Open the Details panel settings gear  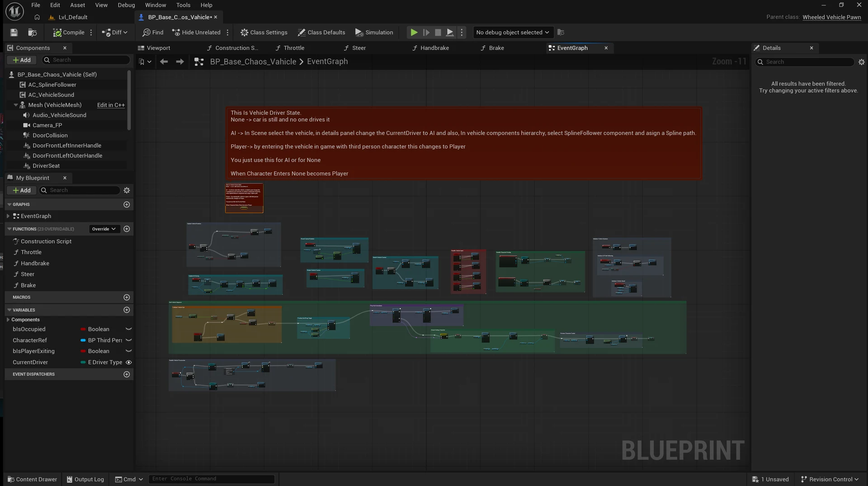(861, 62)
